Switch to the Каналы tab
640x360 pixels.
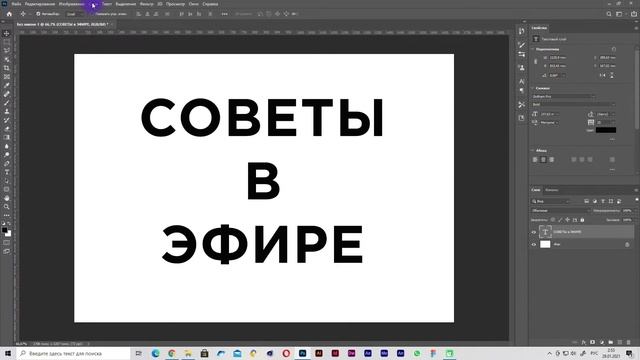coord(551,190)
